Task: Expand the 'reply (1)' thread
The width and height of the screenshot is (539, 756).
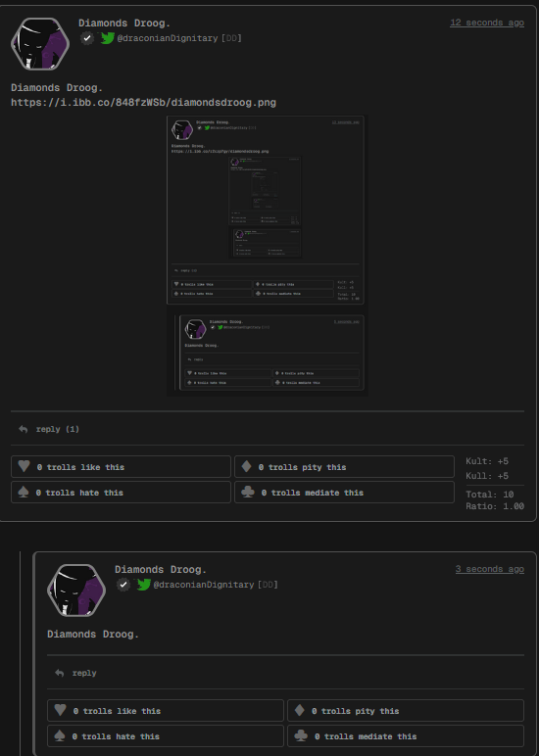Action: point(58,429)
